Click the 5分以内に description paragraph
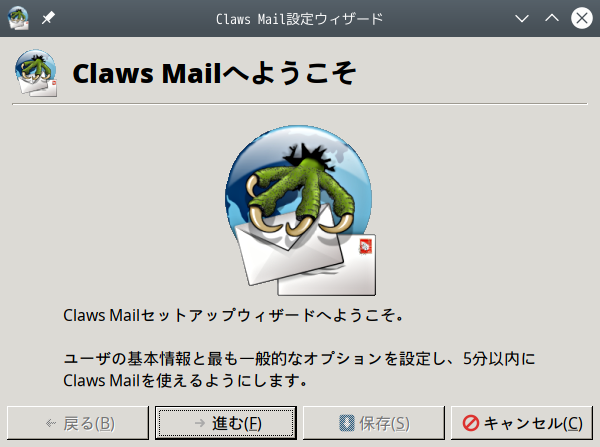The image size is (600, 447). (x=299, y=370)
